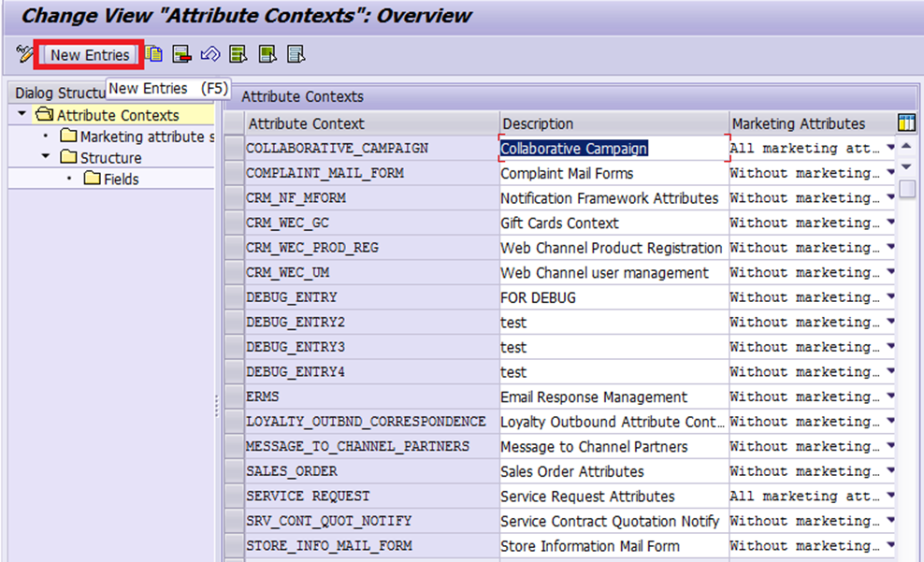The height and width of the screenshot is (562, 924).
Task: Click the vertical scrollbar thumb
Action: [907, 189]
